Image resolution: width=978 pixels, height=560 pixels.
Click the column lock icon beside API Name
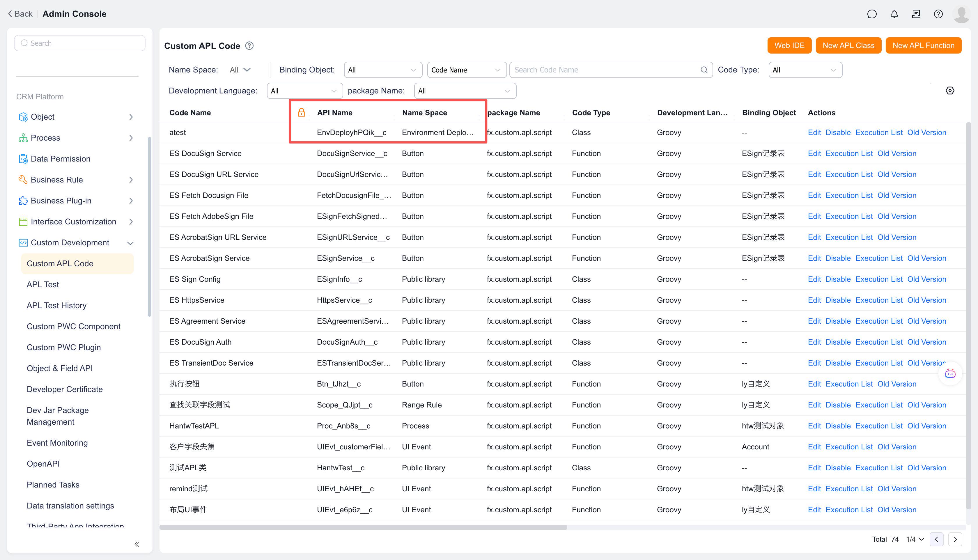coord(302,112)
